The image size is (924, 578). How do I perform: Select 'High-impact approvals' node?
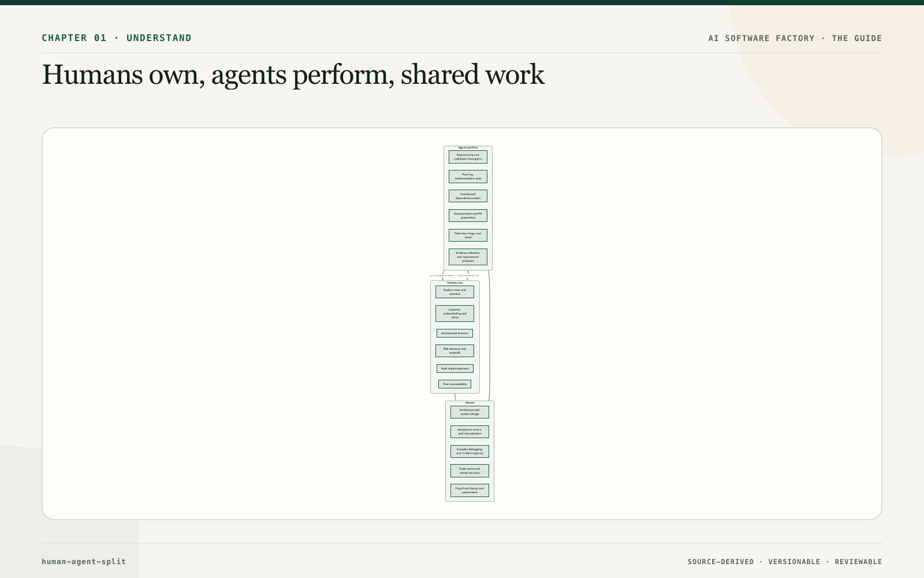455,368
